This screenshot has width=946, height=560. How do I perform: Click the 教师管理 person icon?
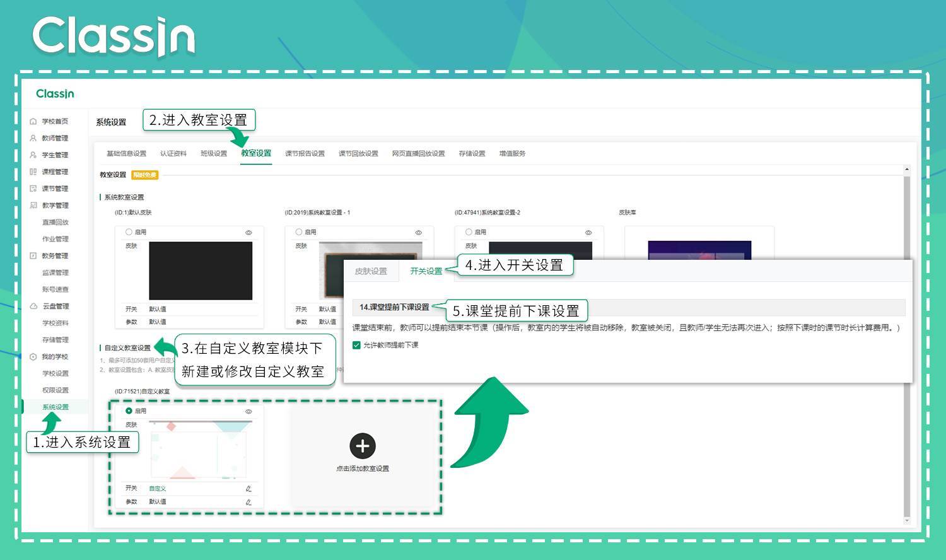tap(33, 138)
